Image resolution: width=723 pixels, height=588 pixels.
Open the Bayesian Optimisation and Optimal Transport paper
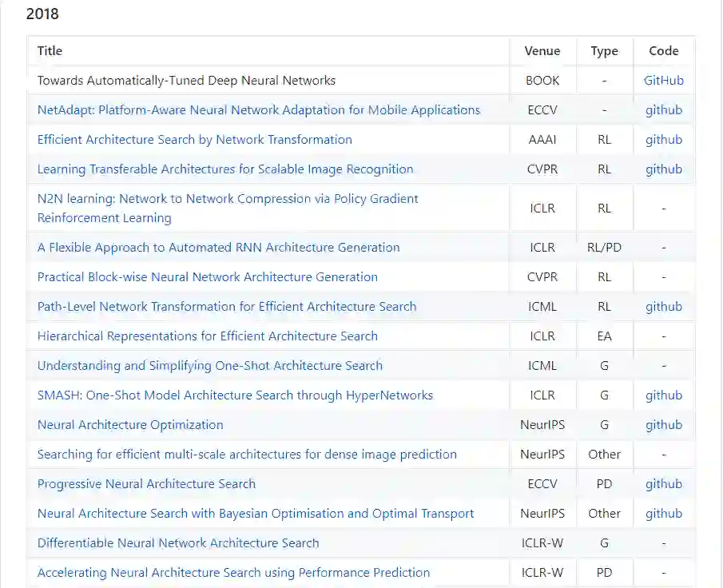tap(256, 514)
